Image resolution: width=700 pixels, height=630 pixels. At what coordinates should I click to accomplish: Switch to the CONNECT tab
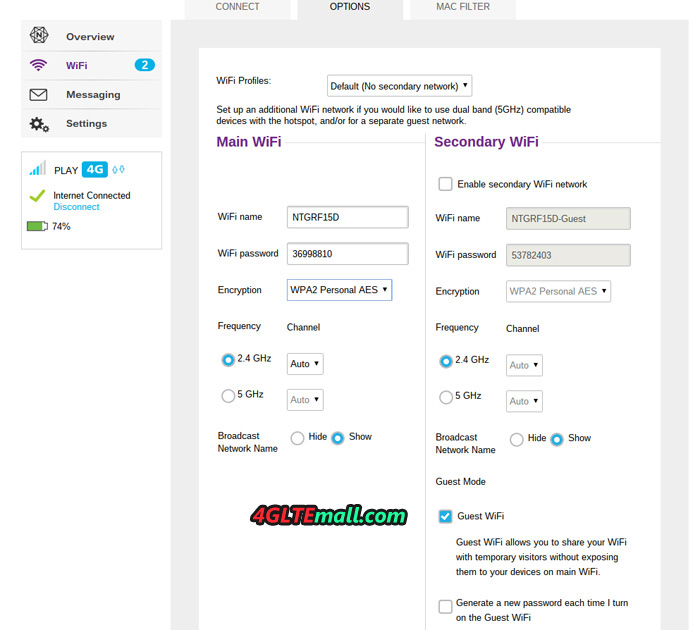[x=238, y=7]
